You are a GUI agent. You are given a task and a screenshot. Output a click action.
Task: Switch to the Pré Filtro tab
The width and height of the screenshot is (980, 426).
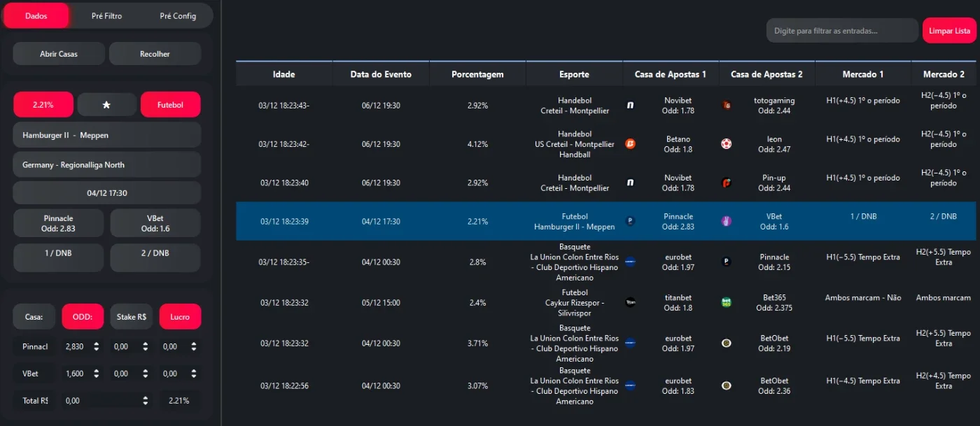coord(106,15)
